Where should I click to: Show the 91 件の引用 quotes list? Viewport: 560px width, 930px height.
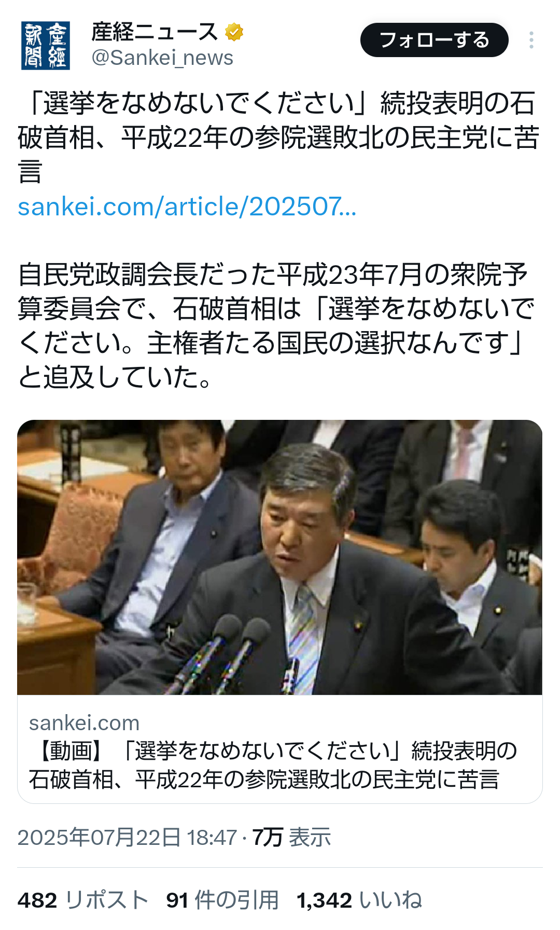(222, 900)
